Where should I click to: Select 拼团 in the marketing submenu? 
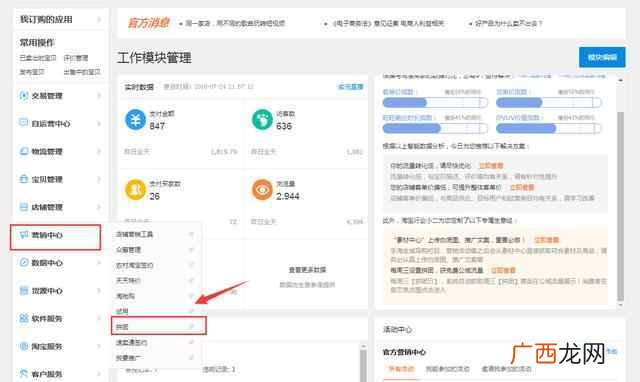(122, 326)
